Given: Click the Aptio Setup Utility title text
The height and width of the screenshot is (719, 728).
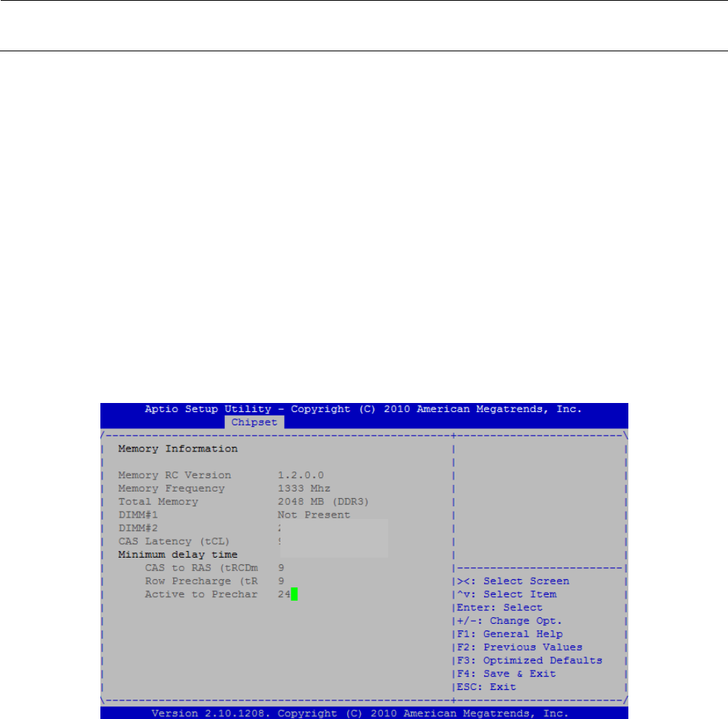Looking at the screenshot, I should 363,409.
